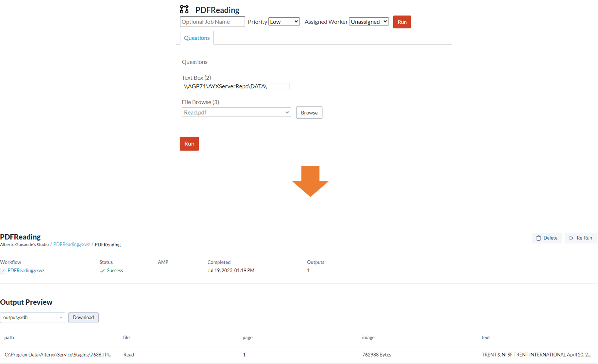Image resolution: width=598 pixels, height=364 pixels.
Task: Click the play icon on the Re-Run button
Action: point(572,238)
